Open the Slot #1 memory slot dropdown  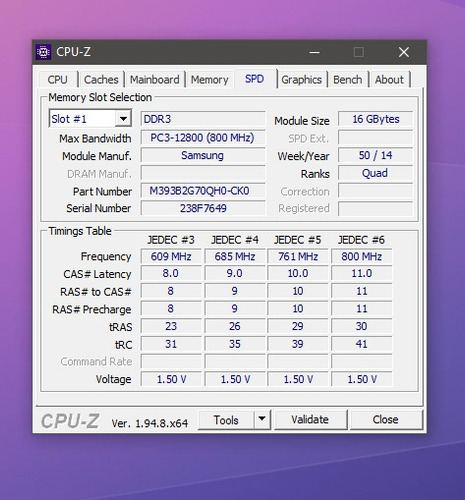tap(123, 118)
